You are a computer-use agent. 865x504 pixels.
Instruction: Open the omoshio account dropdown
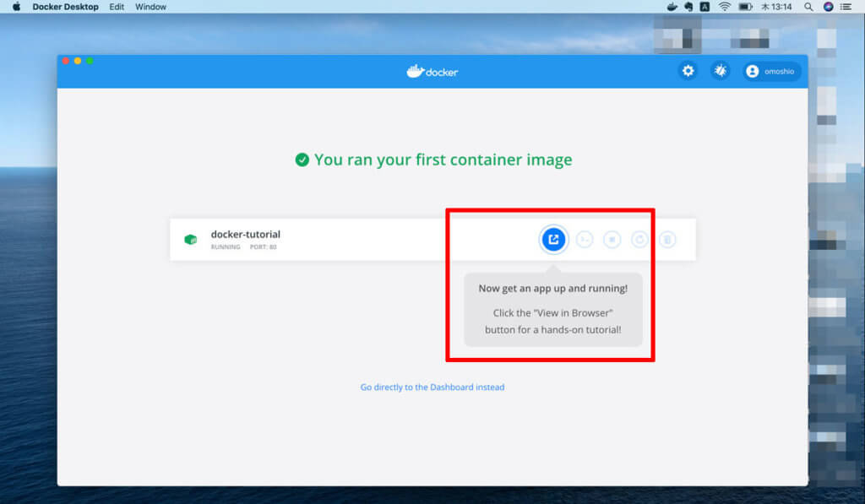[x=772, y=72]
